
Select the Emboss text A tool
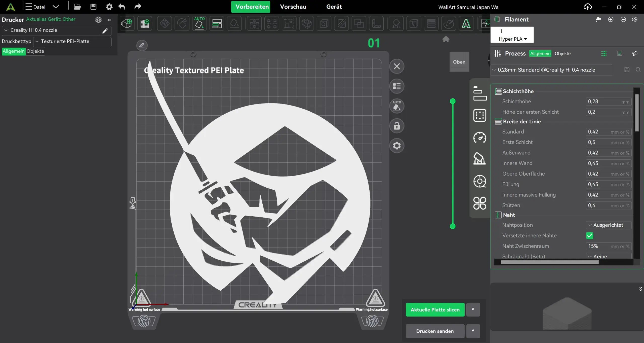coord(466,24)
